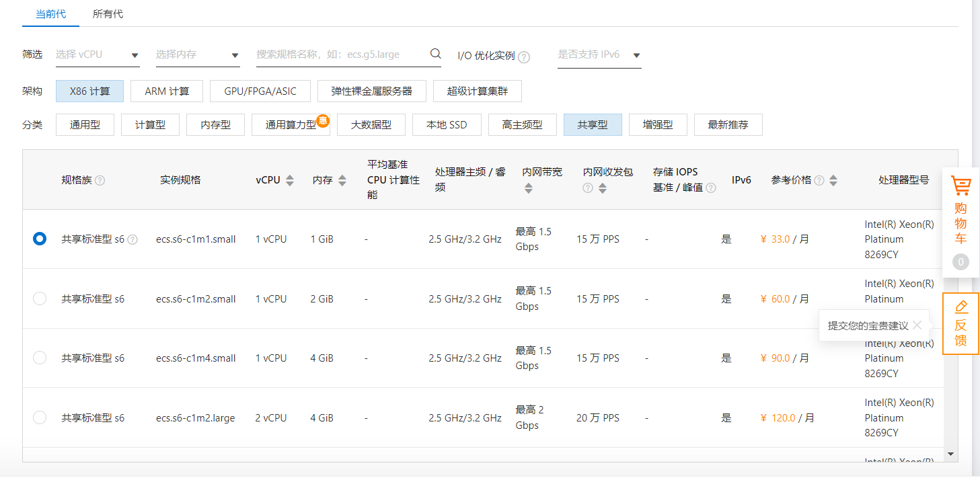Click the 1 GiB memory cell
Image resolution: width=980 pixels, height=484 pixels.
coord(322,239)
